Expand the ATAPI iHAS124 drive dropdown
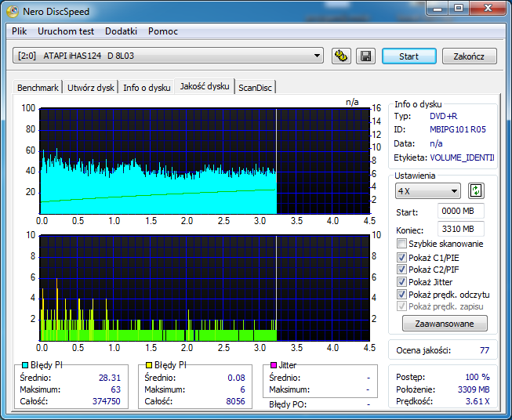The width and height of the screenshot is (512, 420). (168, 56)
